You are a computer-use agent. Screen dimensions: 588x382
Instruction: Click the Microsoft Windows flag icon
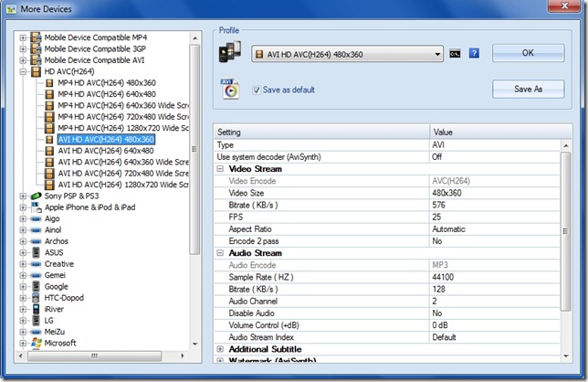point(37,343)
